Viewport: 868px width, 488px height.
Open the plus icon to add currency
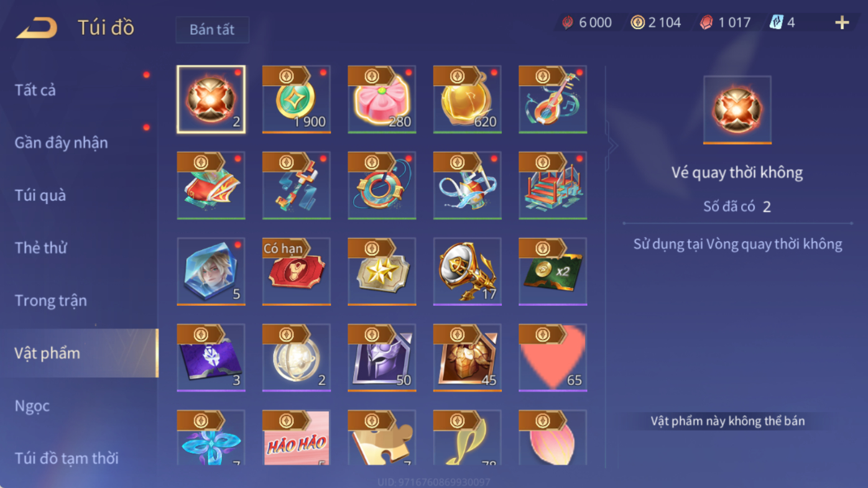[842, 23]
